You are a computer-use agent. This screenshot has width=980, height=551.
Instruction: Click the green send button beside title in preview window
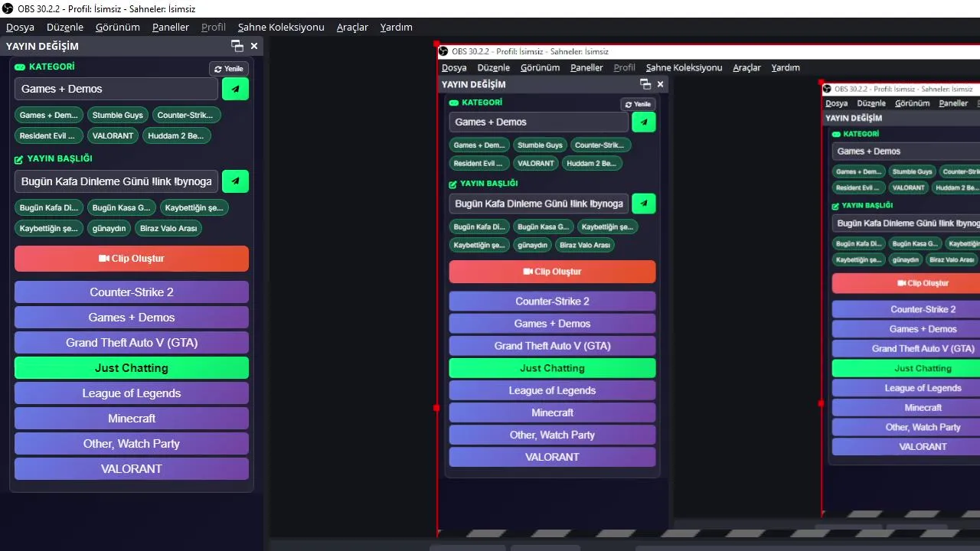(x=644, y=204)
